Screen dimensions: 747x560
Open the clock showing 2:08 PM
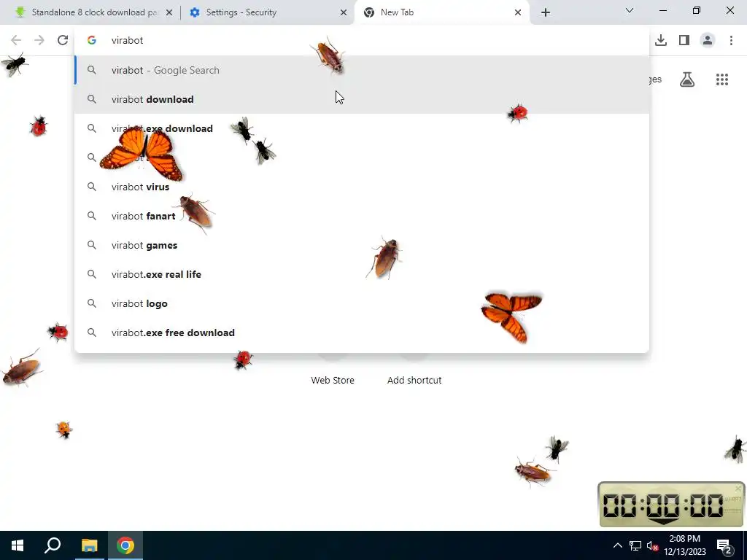(684, 545)
